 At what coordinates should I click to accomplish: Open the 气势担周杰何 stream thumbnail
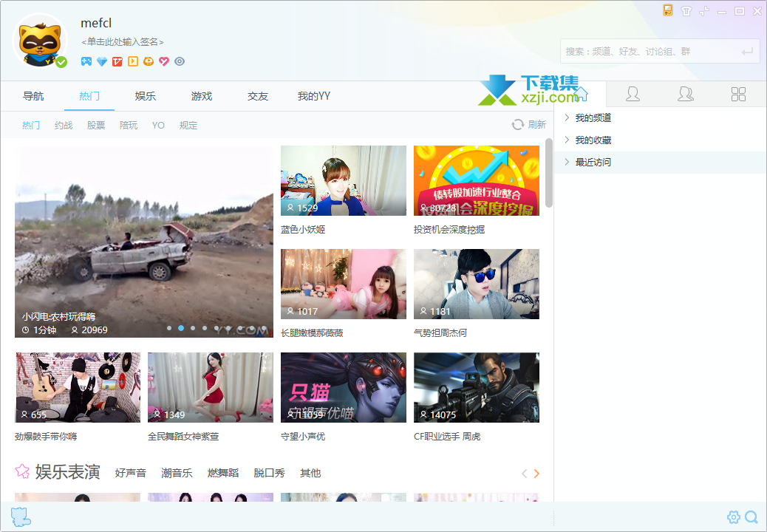pos(477,284)
